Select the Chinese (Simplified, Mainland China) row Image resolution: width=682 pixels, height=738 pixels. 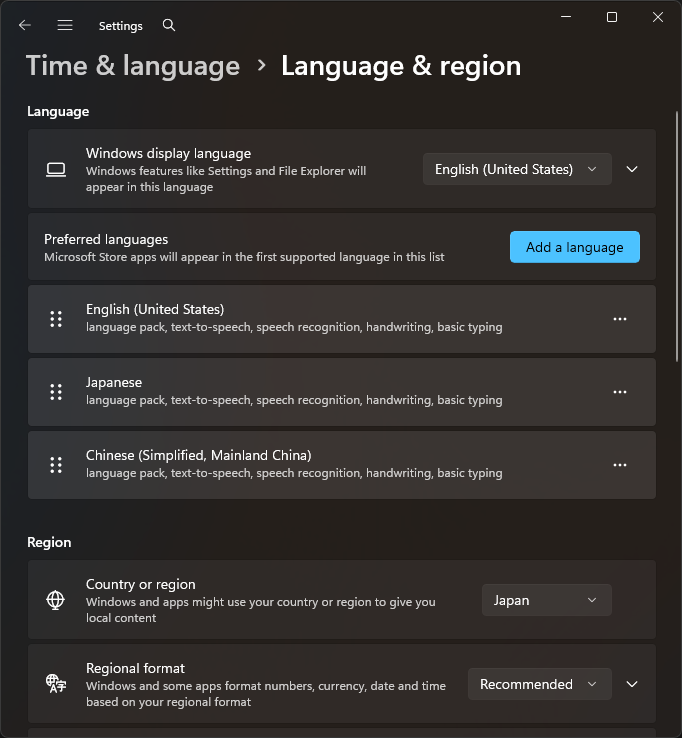tap(342, 465)
